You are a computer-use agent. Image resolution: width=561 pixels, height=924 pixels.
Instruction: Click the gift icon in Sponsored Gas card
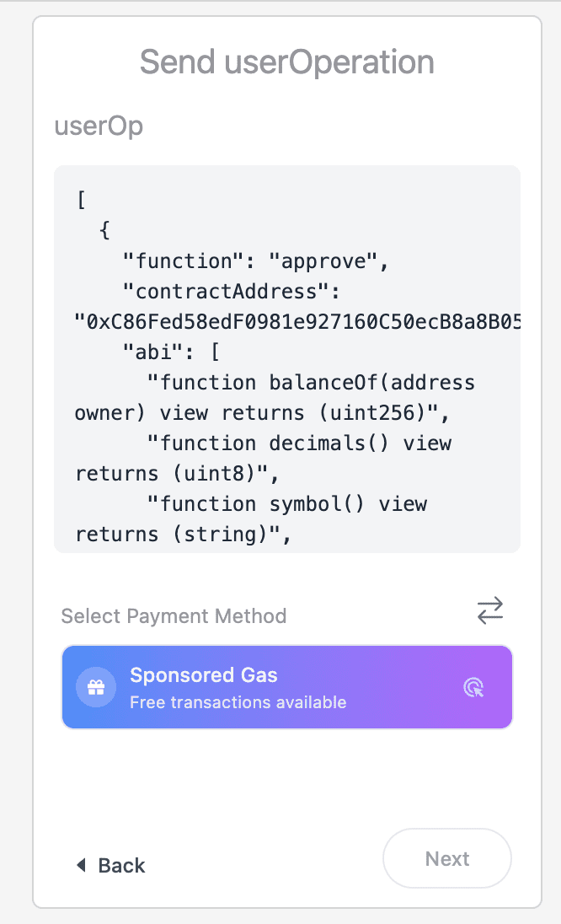click(x=96, y=687)
